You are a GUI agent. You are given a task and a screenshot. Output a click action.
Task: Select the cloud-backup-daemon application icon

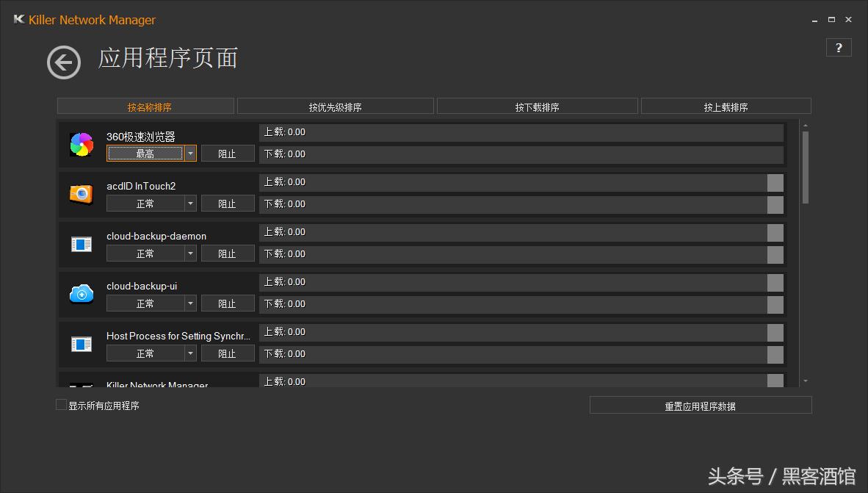pos(81,244)
